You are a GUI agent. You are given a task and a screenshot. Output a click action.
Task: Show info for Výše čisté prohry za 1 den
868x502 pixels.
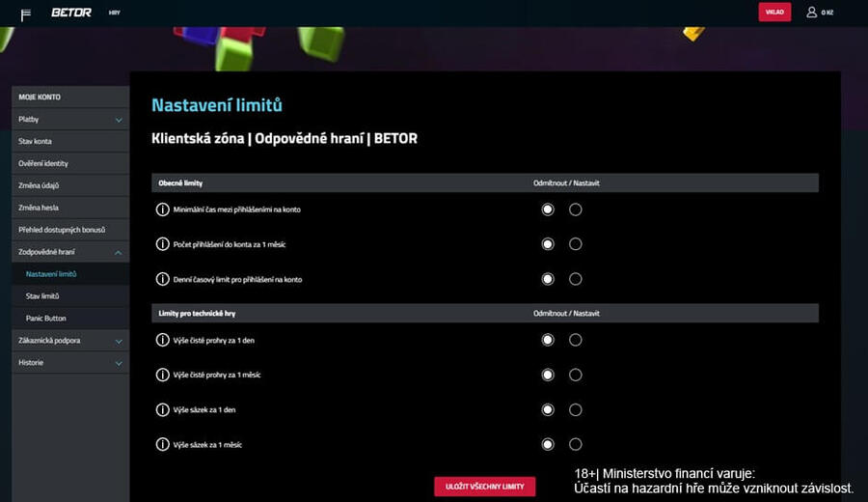[x=162, y=340]
